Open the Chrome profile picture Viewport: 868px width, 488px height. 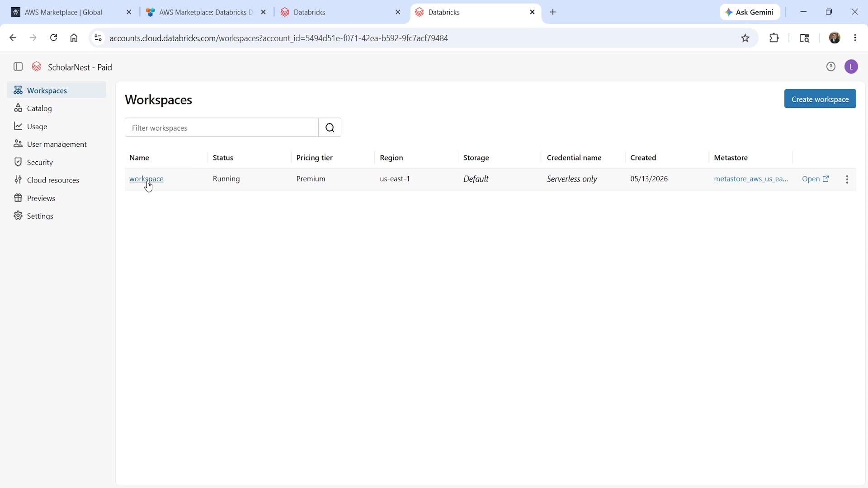point(835,38)
